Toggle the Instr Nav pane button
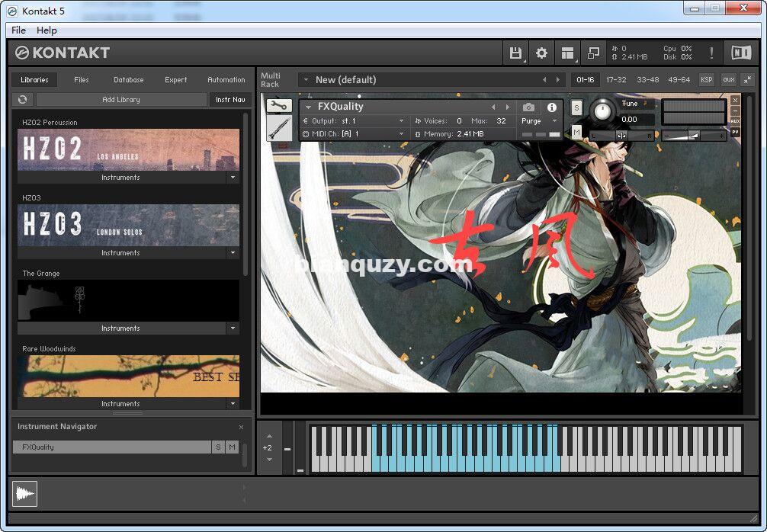The width and height of the screenshot is (767, 532). pyautogui.click(x=230, y=99)
